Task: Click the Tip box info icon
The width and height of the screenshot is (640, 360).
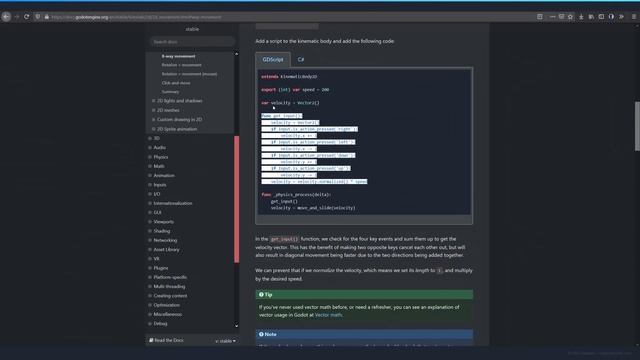Action: 261,294
